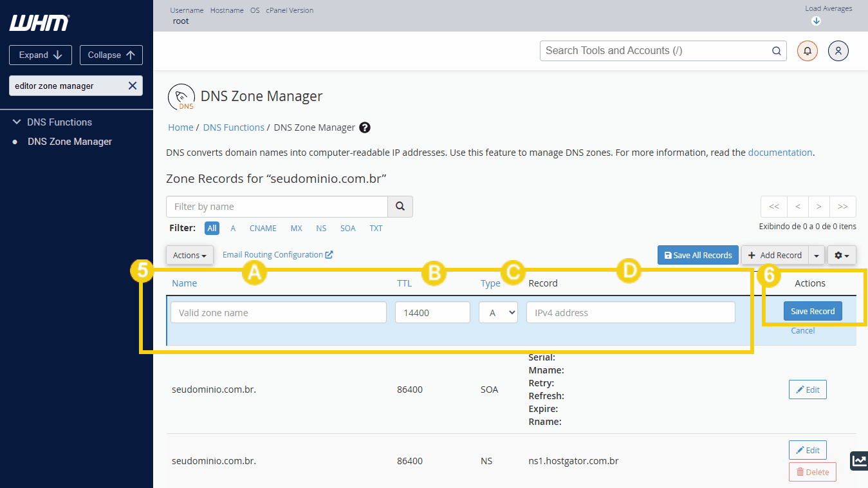Open DNS Zone Manager in sidebar

(69, 142)
